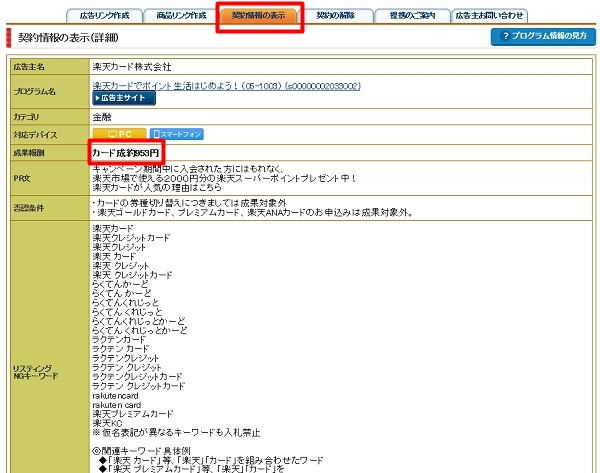Image resolution: width=600 pixels, height=473 pixels.
Task: Open the 広告リンク作成 tab
Action: tap(104, 16)
